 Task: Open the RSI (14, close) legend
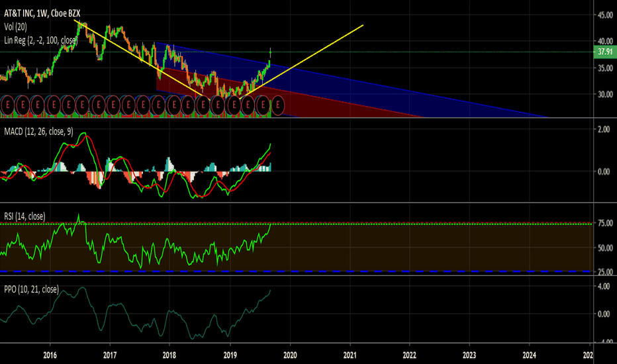pyautogui.click(x=24, y=216)
